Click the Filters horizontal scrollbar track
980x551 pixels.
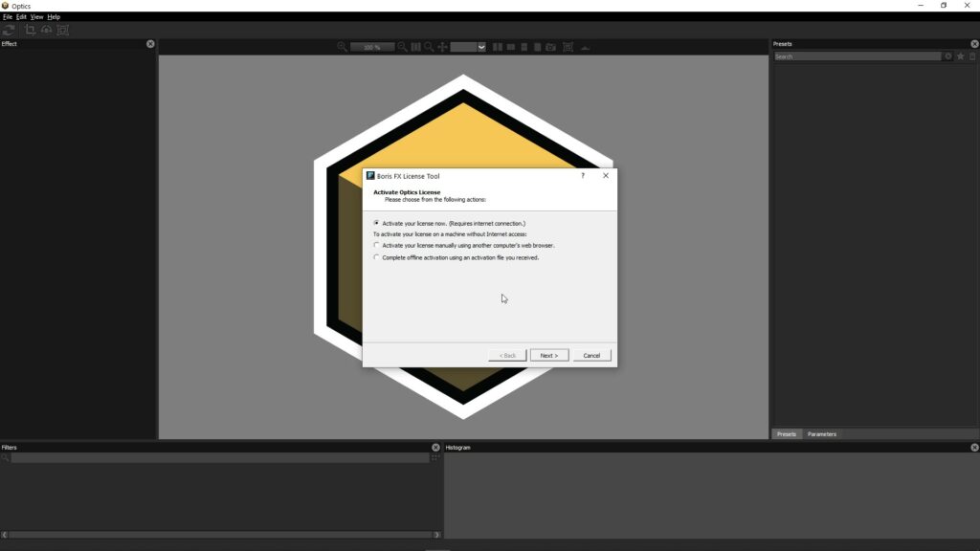point(220,535)
